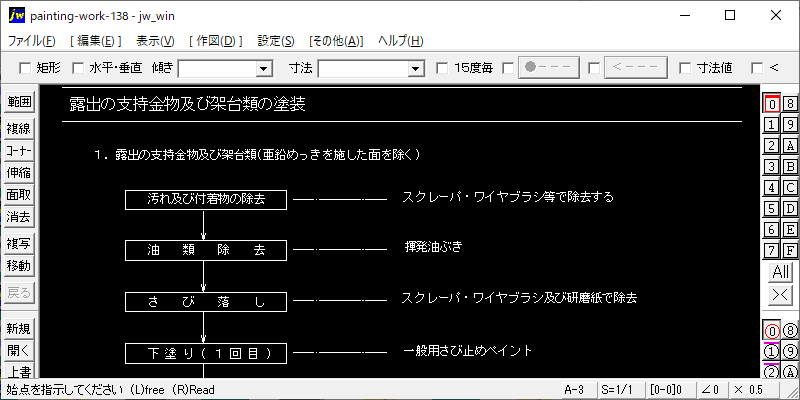This screenshot has height=400, width=800.
Task: Click the 一般用さび止めペイント text
Action: 467,351
